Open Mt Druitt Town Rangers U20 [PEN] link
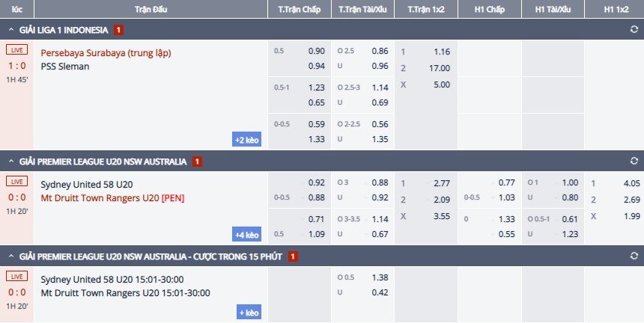This screenshot has height=323, width=644. pos(112,198)
